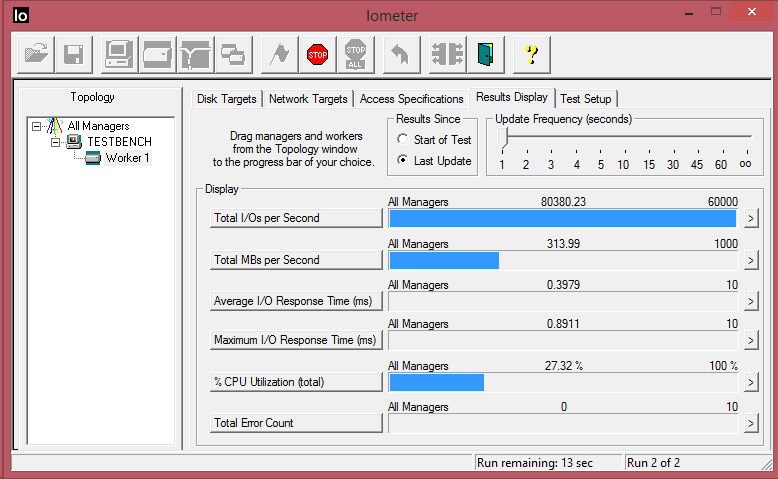Open Help with the question mark icon
Viewport: 778px width, 479px height.
(533, 55)
